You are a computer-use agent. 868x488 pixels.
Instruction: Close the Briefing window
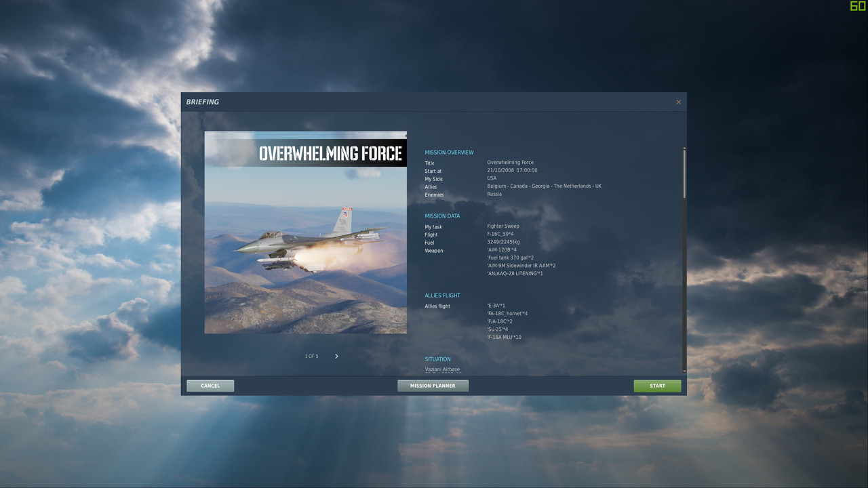click(x=678, y=102)
